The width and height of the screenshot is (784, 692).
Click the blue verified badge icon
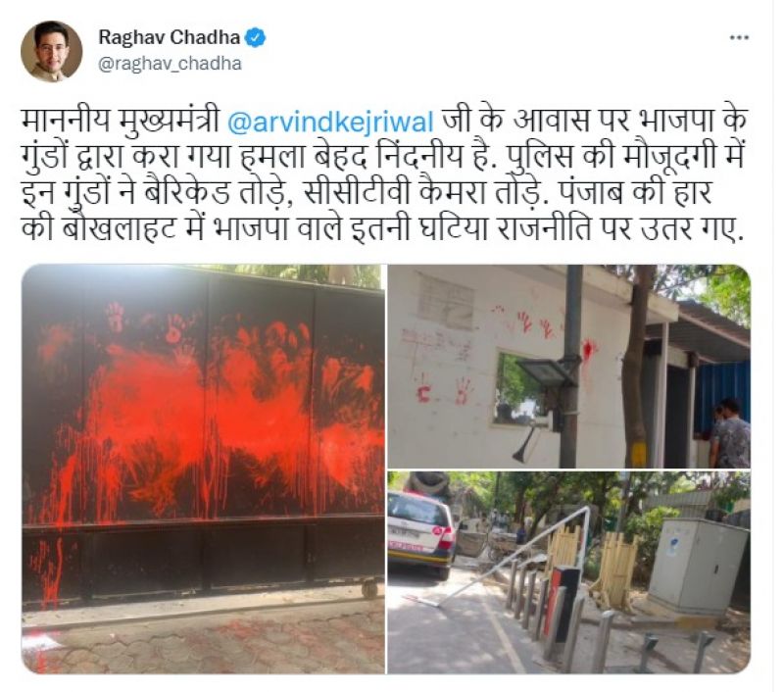[256, 37]
